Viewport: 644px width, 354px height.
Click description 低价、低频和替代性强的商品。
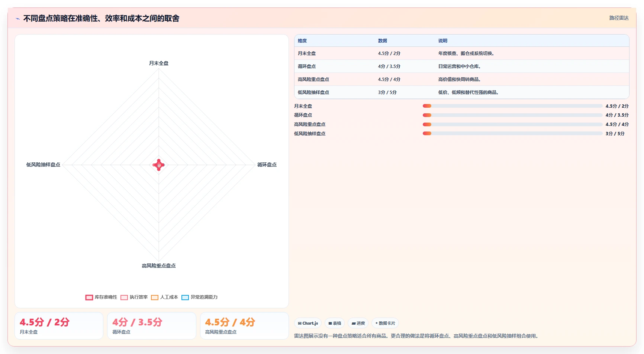tap(468, 92)
